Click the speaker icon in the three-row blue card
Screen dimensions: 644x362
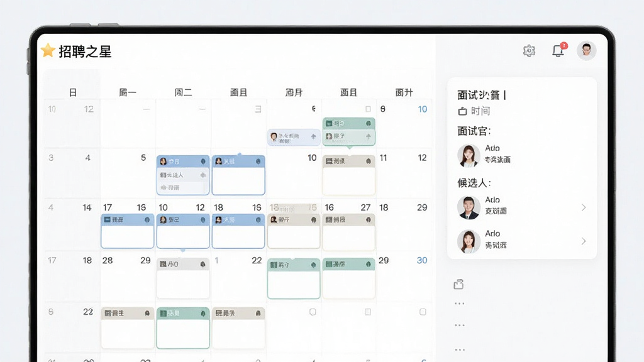point(203,175)
